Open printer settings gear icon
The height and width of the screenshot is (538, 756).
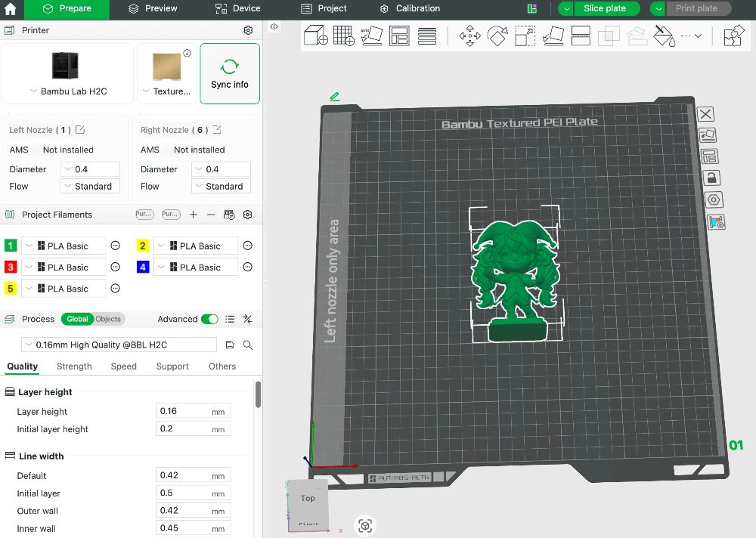248,30
